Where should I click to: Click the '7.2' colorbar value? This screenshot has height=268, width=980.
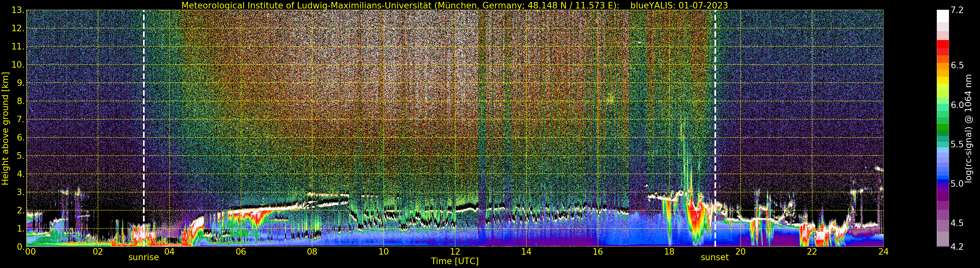pos(957,10)
